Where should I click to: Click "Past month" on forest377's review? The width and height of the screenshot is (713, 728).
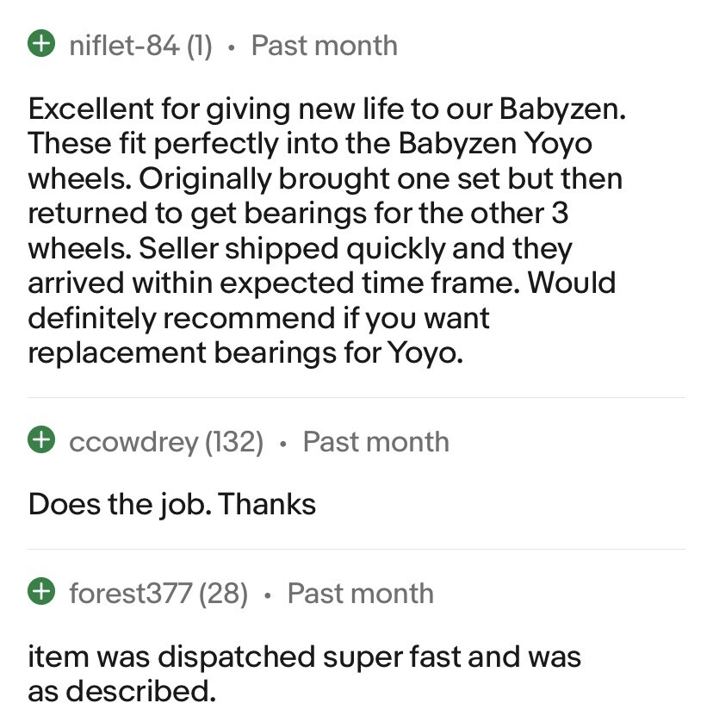point(360,593)
